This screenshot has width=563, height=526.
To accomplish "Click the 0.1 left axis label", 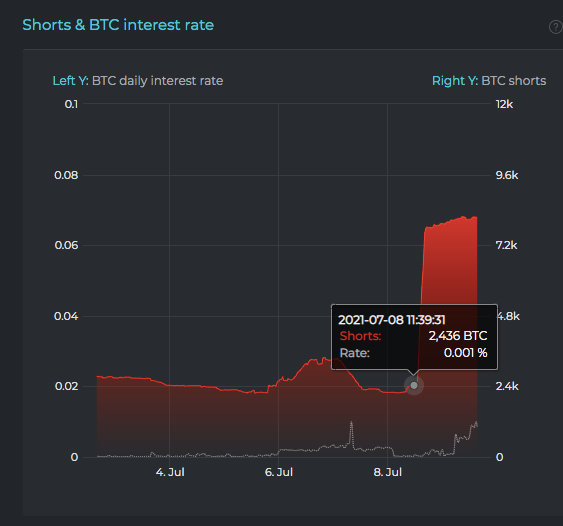I will tap(71, 104).
